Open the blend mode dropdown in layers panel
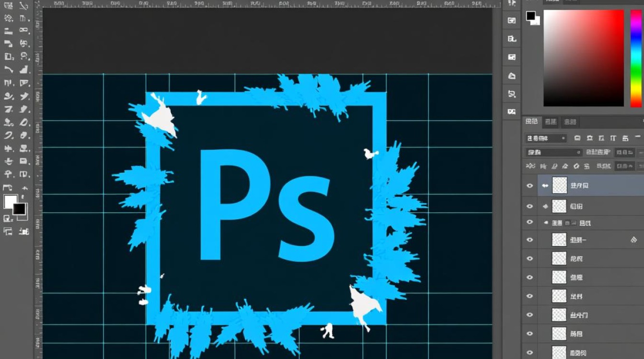 [x=553, y=152]
